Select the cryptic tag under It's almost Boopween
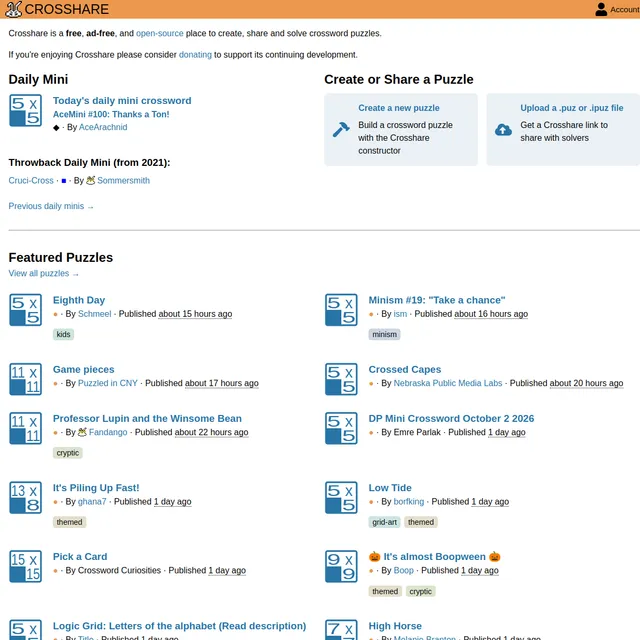 pos(420,591)
